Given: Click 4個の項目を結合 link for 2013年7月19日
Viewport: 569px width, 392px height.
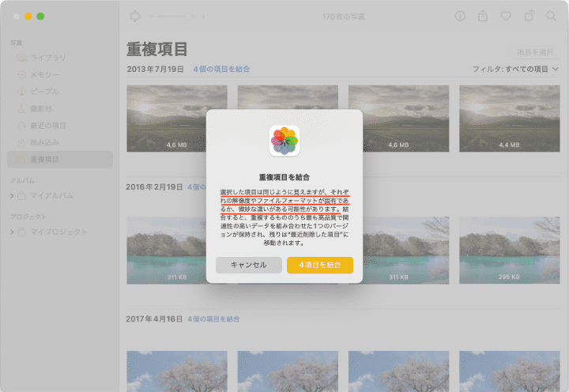Looking at the screenshot, I should [x=221, y=69].
